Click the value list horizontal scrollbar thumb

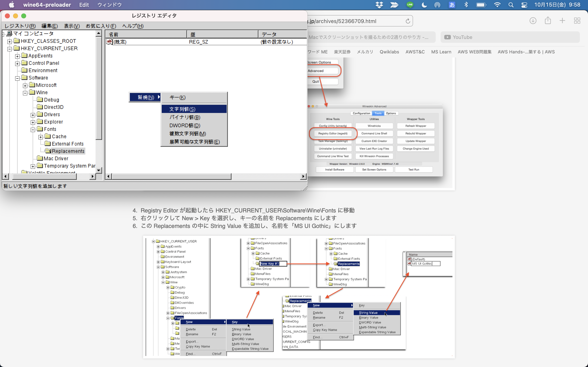pyautogui.click(x=171, y=176)
